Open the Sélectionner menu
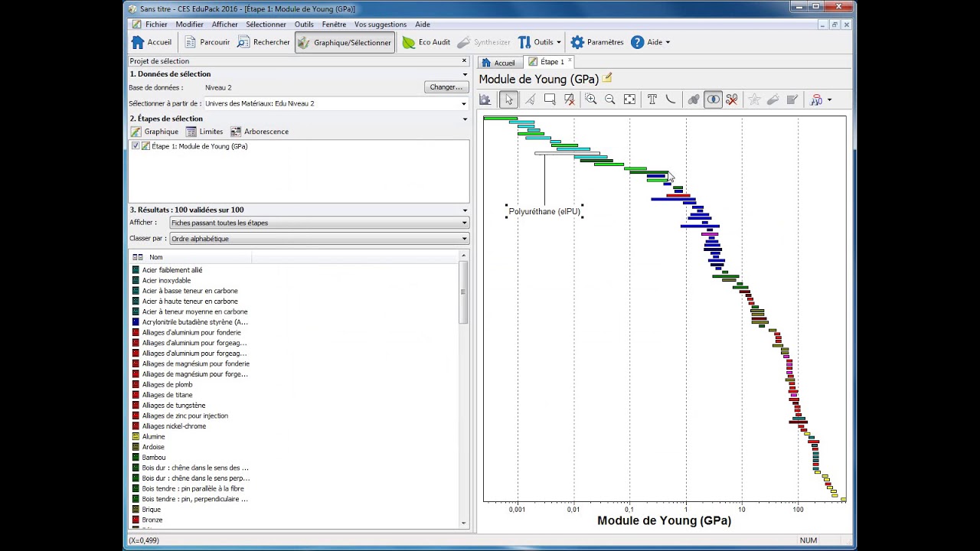 point(266,24)
